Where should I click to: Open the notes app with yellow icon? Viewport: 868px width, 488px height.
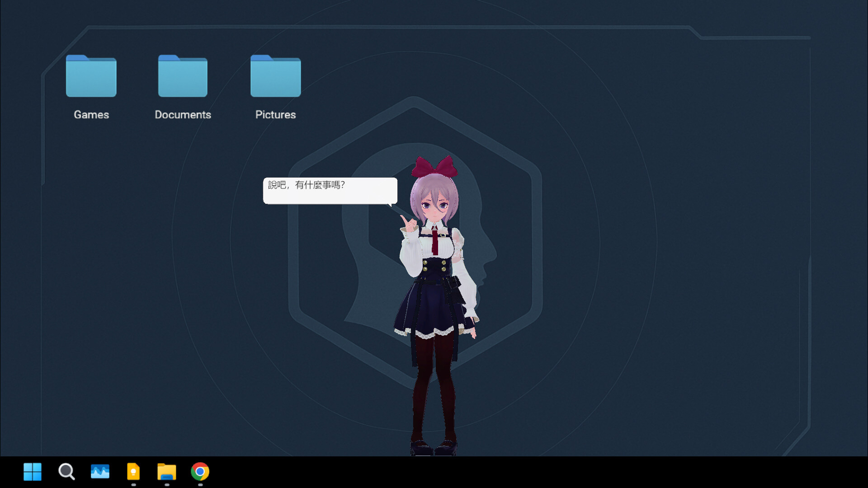[132, 472]
